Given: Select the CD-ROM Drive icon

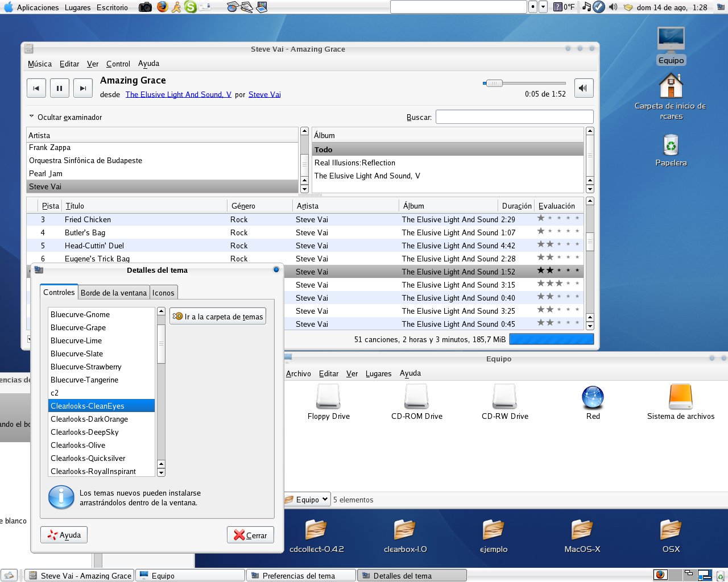Looking at the screenshot, I should point(417,402).
